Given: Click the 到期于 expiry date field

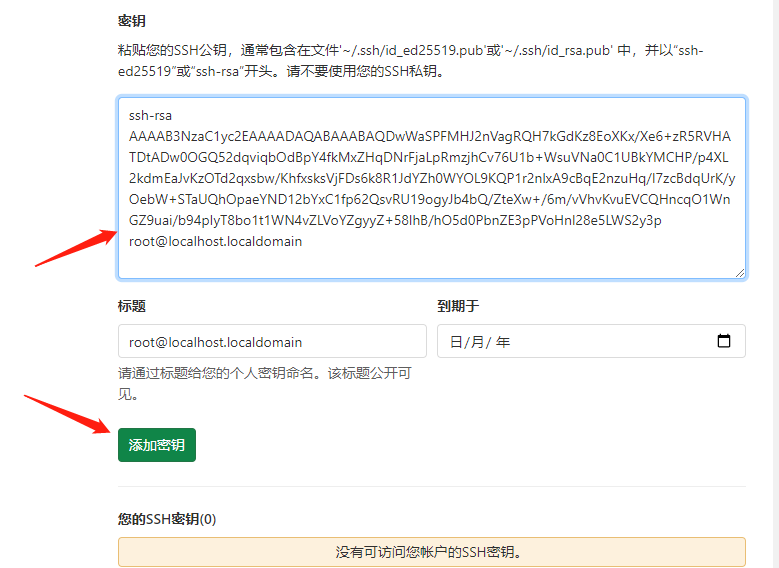Looking at the screenshot, I should [x=591, y=341].
